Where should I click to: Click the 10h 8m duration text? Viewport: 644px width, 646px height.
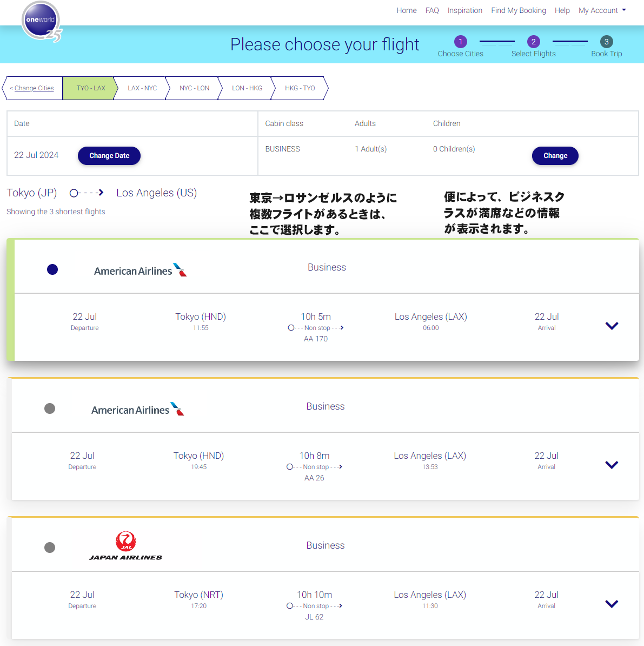314,456
